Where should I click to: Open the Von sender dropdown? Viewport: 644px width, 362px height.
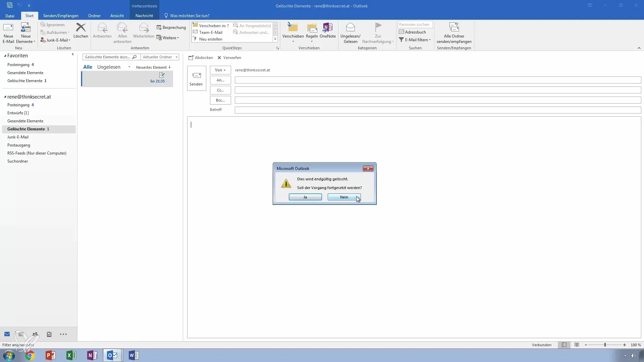point(220,70)
